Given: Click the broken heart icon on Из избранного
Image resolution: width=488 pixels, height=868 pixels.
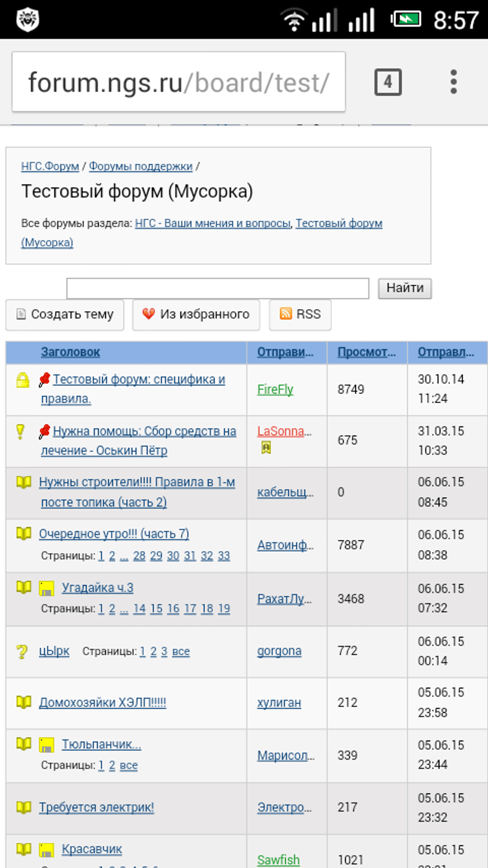Looking at the screenshot, I should (149, 314).
